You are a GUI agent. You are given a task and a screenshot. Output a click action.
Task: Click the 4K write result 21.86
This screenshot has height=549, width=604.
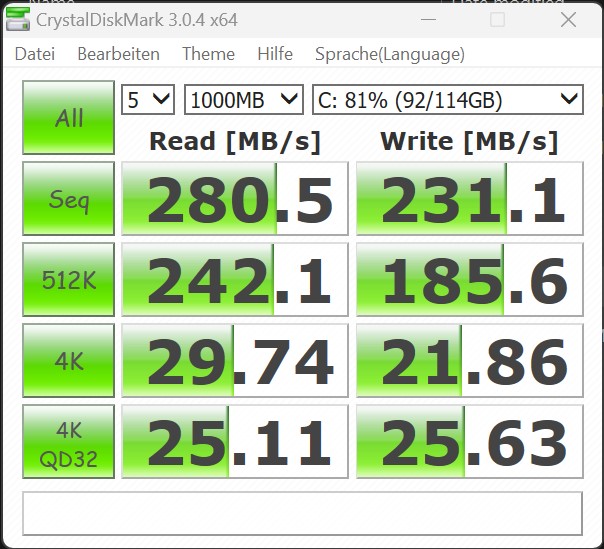(470, 360)
